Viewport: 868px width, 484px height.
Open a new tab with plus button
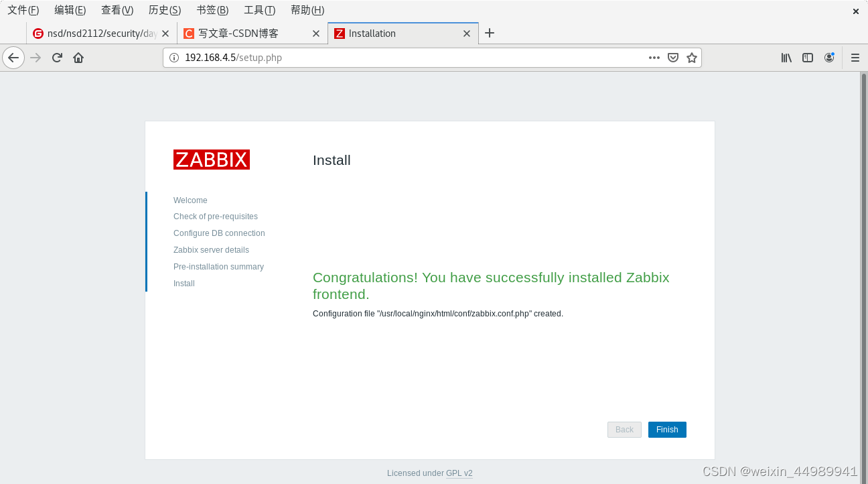point(490,33)
